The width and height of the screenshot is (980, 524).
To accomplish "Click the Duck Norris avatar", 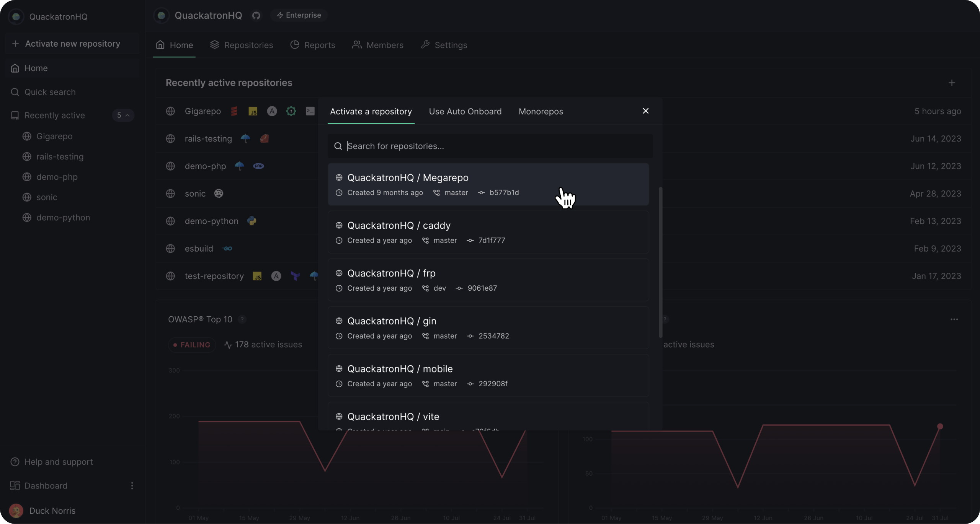I will 16,511.
